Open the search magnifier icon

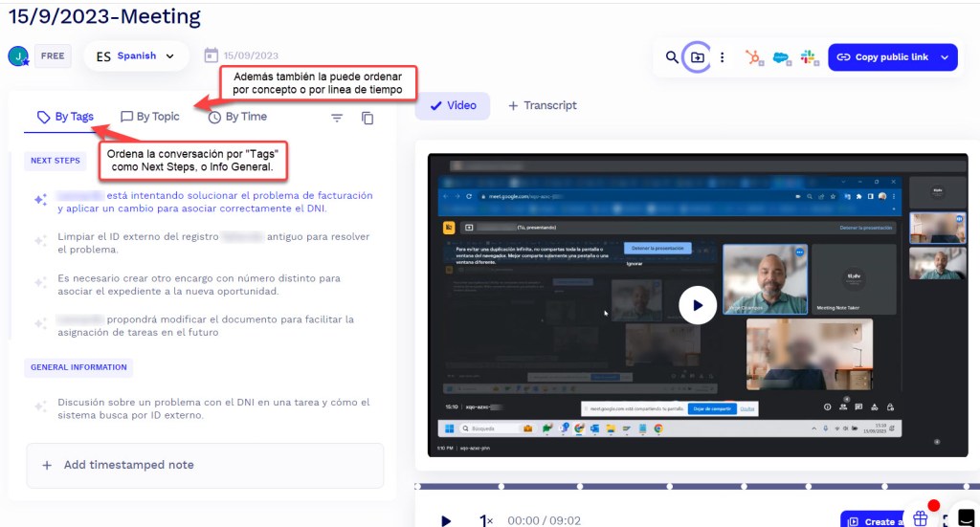click(672, 57)
